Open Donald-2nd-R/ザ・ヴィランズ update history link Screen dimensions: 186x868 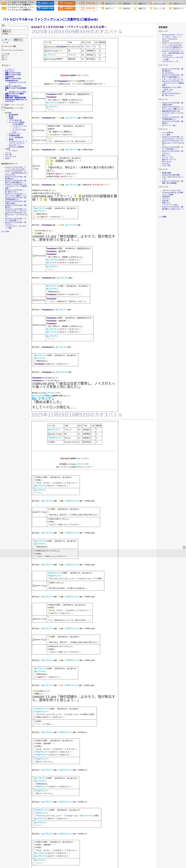[x=173, y=38]
